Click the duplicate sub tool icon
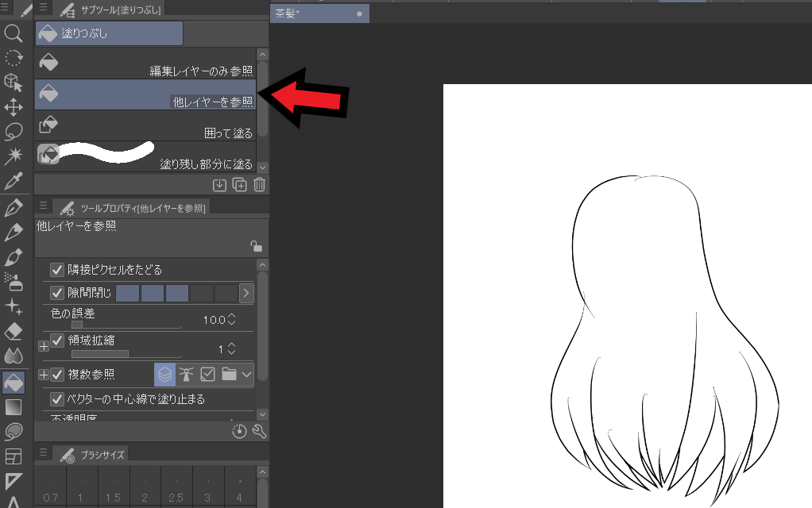Screen dimensions: 812x508 click(239, 185)
